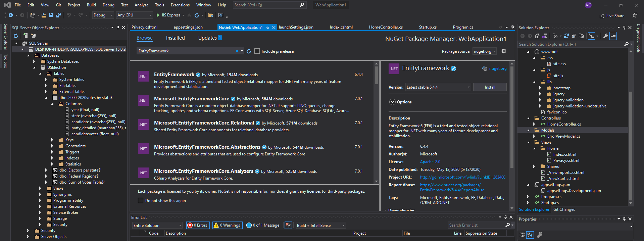The height and width of the screenshot is (241, 644).
Task: Toggle the 0 Errors filter
Action: click(x=198, y=225)
